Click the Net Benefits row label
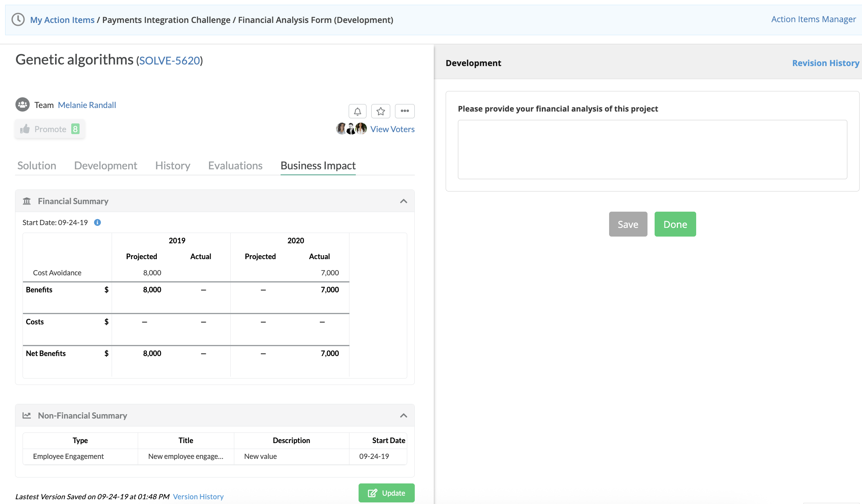The width and height of the screenshot is (862, 504). pos(46,353)
